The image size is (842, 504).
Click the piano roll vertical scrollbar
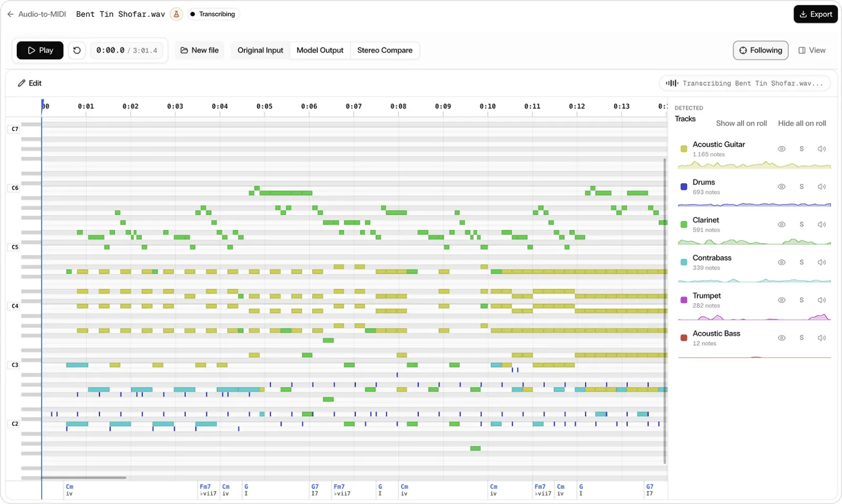(665, 310)
